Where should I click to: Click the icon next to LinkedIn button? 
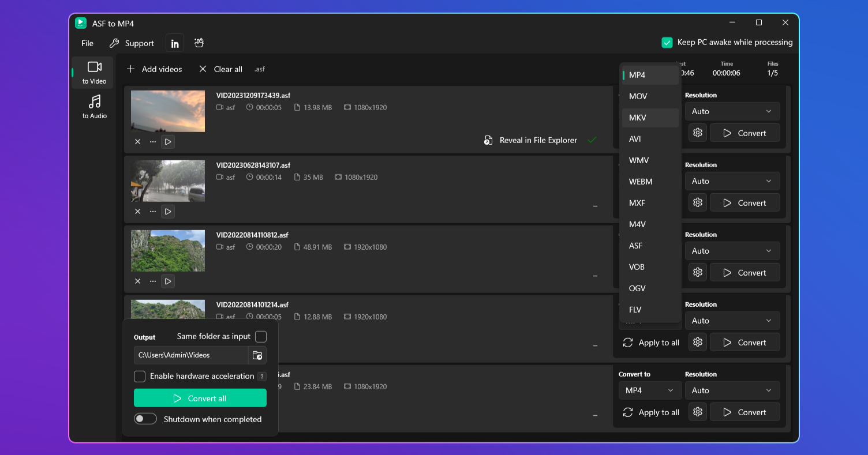coord(199,43)
